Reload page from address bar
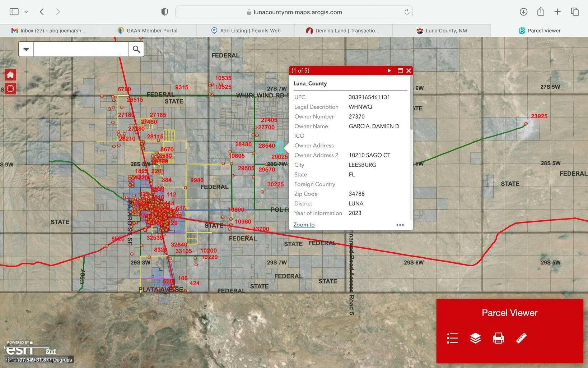Viewport: 588px width, 368px height. coord(407,12)
